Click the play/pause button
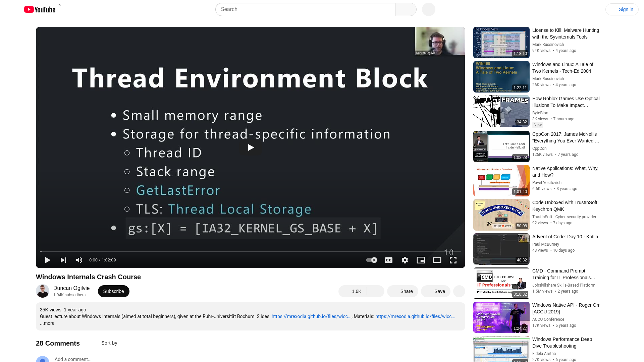This screenshot has width=644, height=362. pyautogui.click(x=47, y=260)
